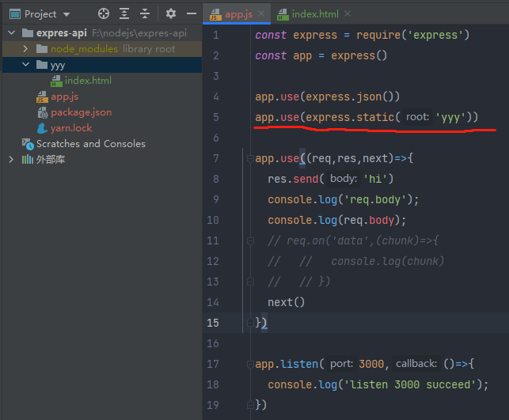
Task: Expand the 外部库 external libraries node
Action: tap(11, 159)
